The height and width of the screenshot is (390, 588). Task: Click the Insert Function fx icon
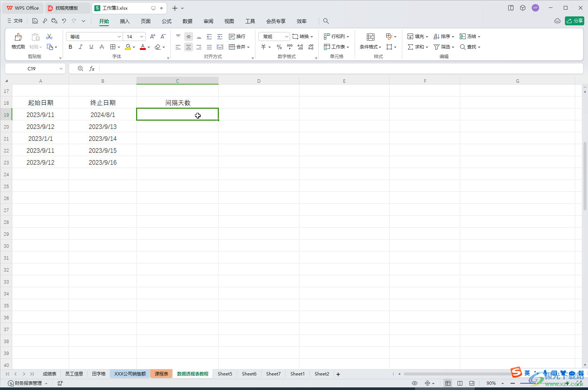[92, 69]
